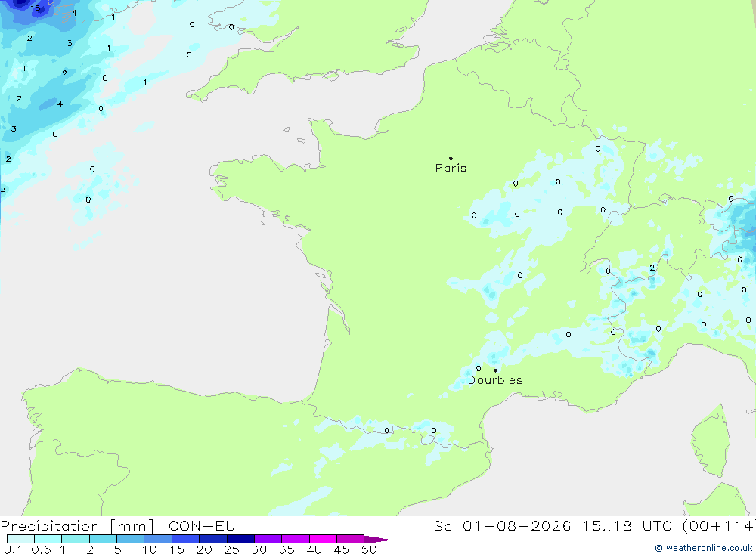Click the Dourbies town label

[495, 380]
